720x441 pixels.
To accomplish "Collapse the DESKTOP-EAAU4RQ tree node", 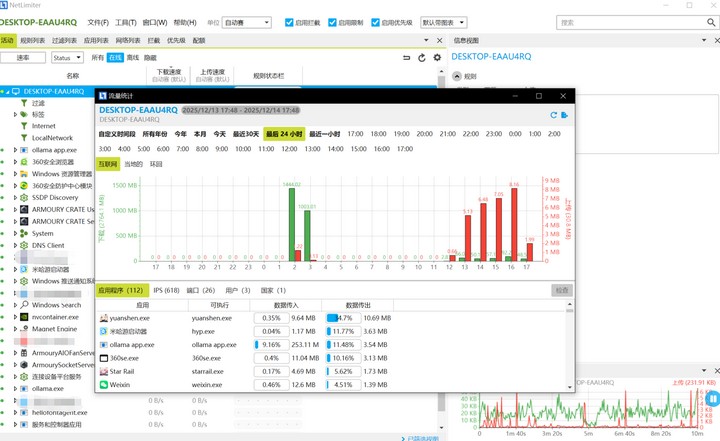I will tap(5, 91).
